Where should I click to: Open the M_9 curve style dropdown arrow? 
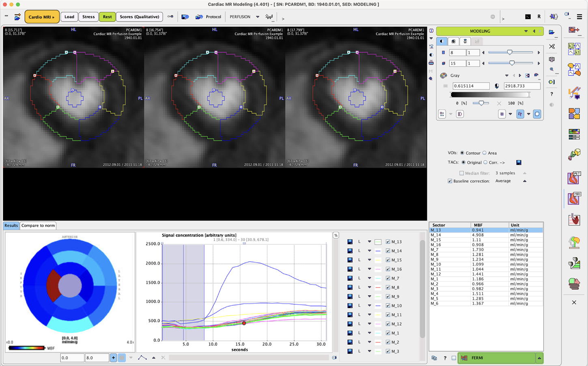(x=369, y=297)
